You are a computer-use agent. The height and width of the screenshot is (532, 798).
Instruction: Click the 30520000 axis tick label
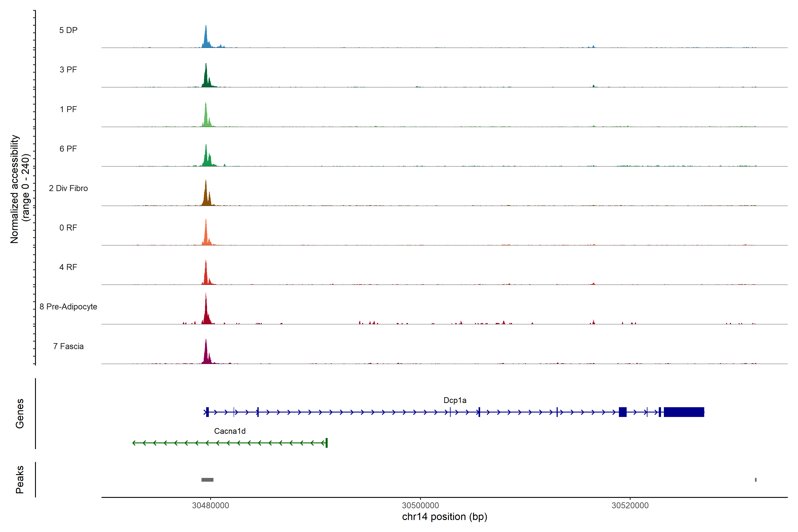(x=630, y=505)
